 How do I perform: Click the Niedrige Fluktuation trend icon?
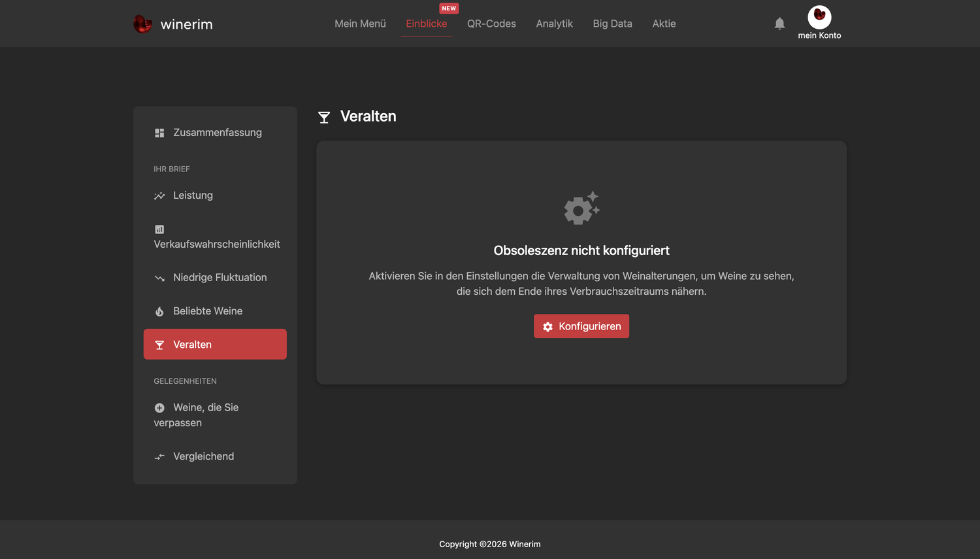(159, 278)
